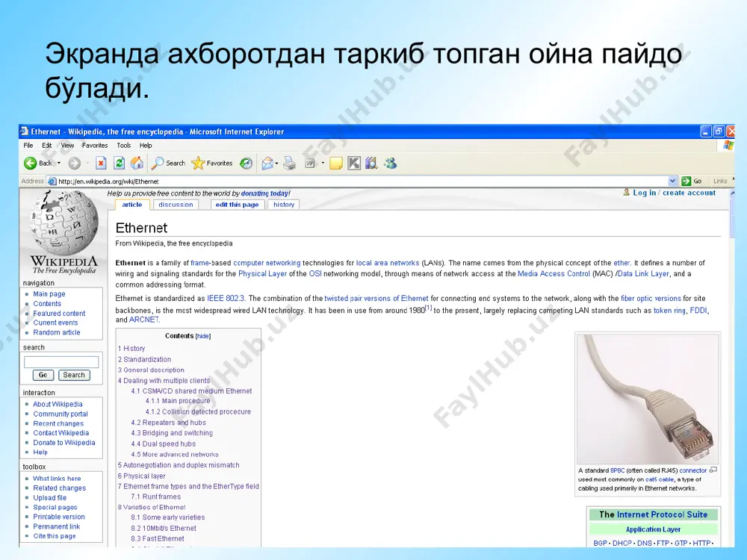Jump to 6 Physical layer contents entry
This screenshot has width=747, height=560.
pos(141,476)
